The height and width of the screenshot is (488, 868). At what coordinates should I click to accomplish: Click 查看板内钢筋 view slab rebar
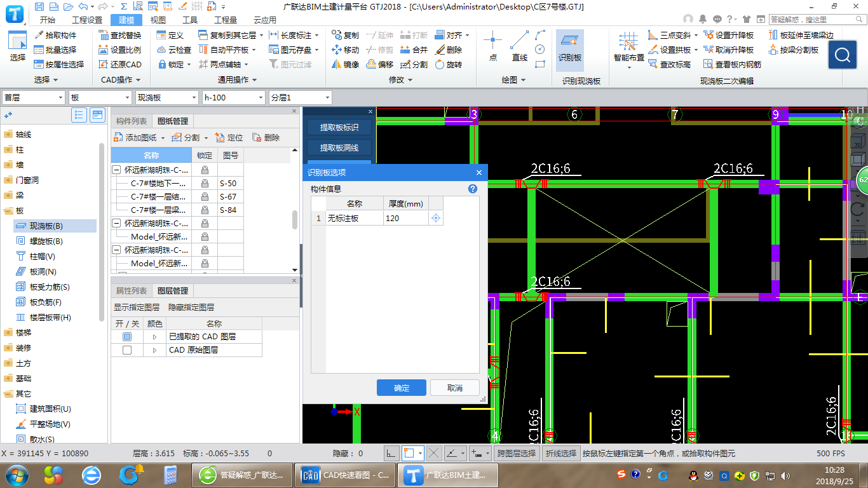click(732, 64)
